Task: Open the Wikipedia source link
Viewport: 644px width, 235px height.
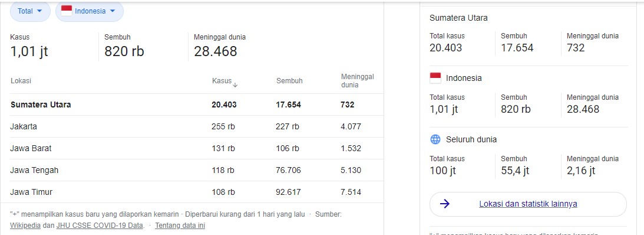Action: pyautogui.click(x=25, y=225)
